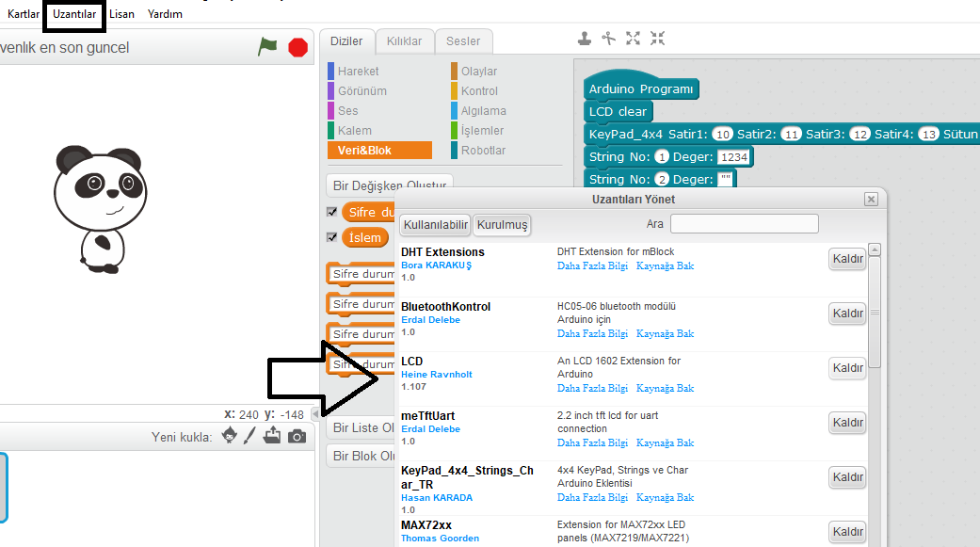Edit String No 1 Deger value 1234
Screen dimensions: 980x547
point(733,157)
